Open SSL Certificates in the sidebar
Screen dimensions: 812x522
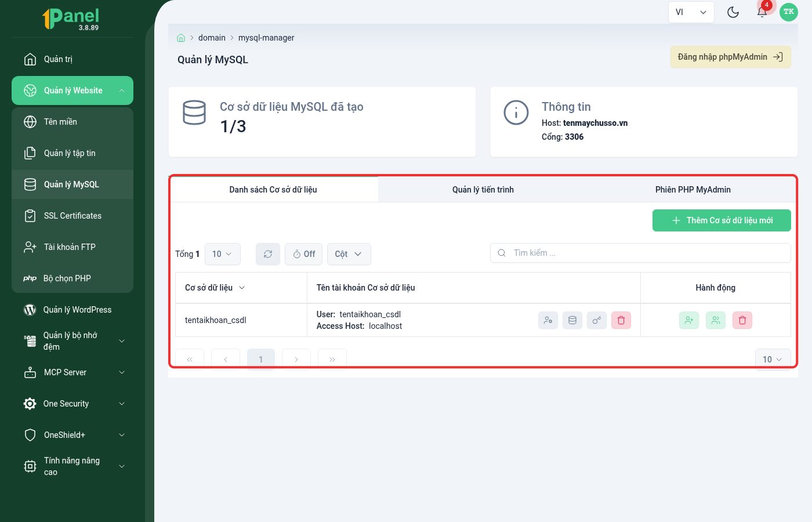pyautogui.click(x=72, y=216)
